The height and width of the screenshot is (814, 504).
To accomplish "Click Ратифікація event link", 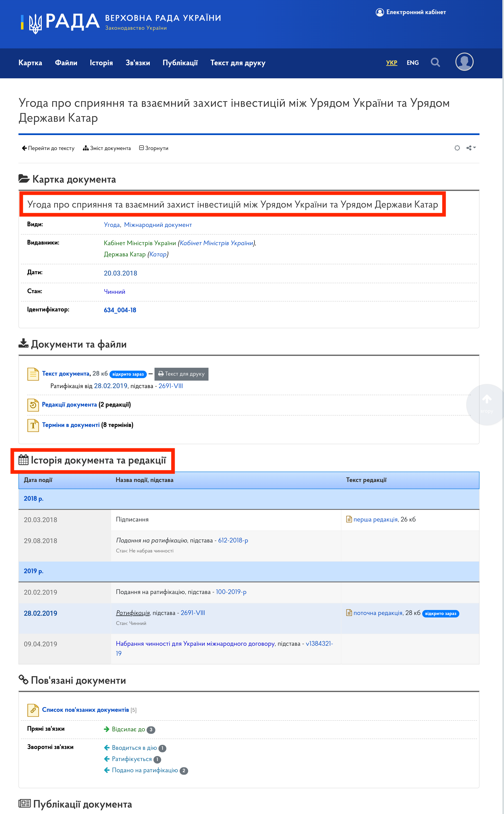I will pyautogui.click(x=133, y=613).
